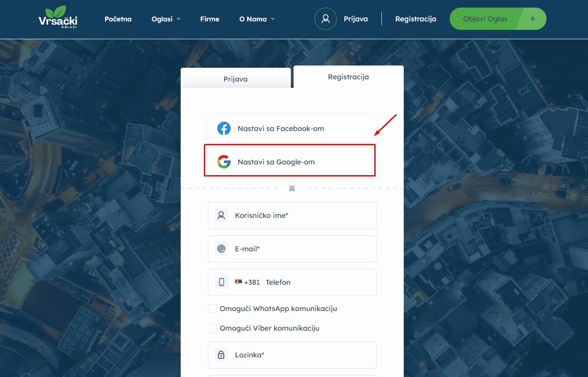Expand the Oglasi dropdown arrow

pyautogui.click(x=179, y=19)
